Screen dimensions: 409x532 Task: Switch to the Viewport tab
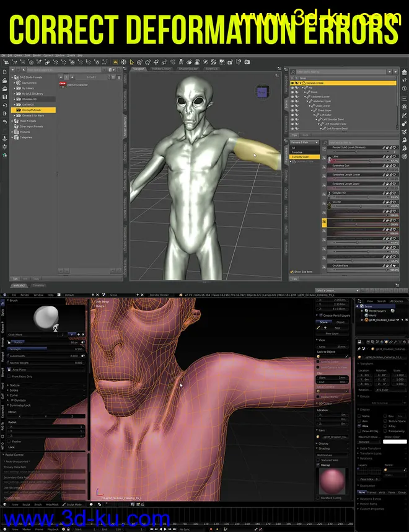(138, 69)
